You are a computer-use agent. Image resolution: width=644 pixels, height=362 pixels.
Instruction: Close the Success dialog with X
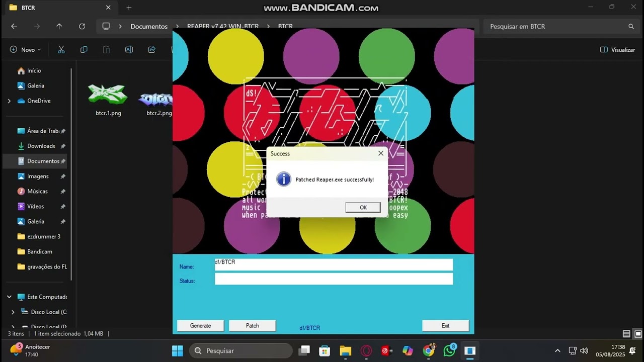tap(380, 153)
